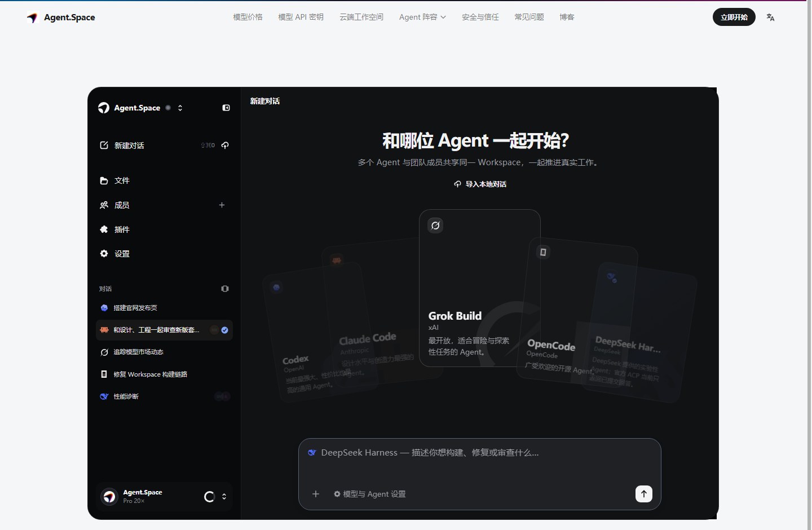Open conversation 修复 Workspace 构建链路
Viewport: 812px width, 530px height.
pos(164,374)
